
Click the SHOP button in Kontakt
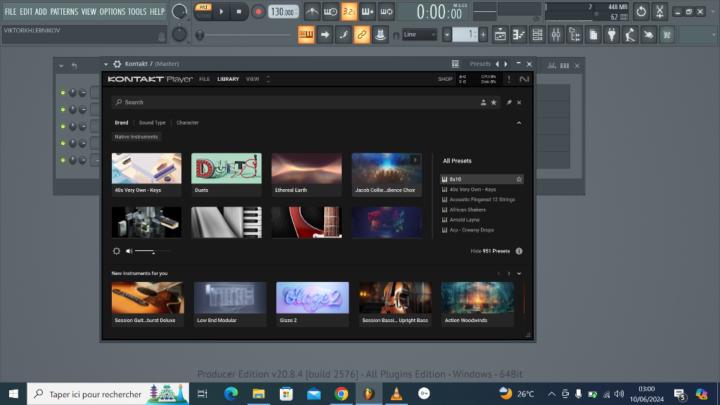coord(445,78)
